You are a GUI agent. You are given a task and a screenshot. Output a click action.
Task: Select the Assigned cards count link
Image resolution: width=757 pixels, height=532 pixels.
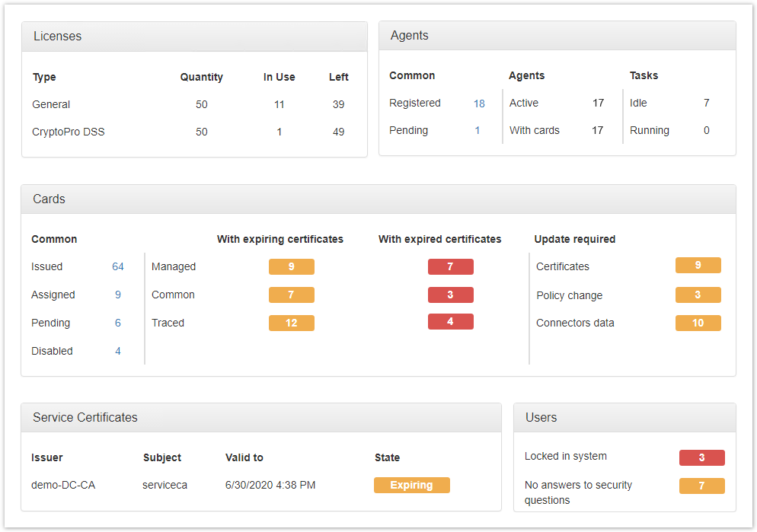coord(118,295)
